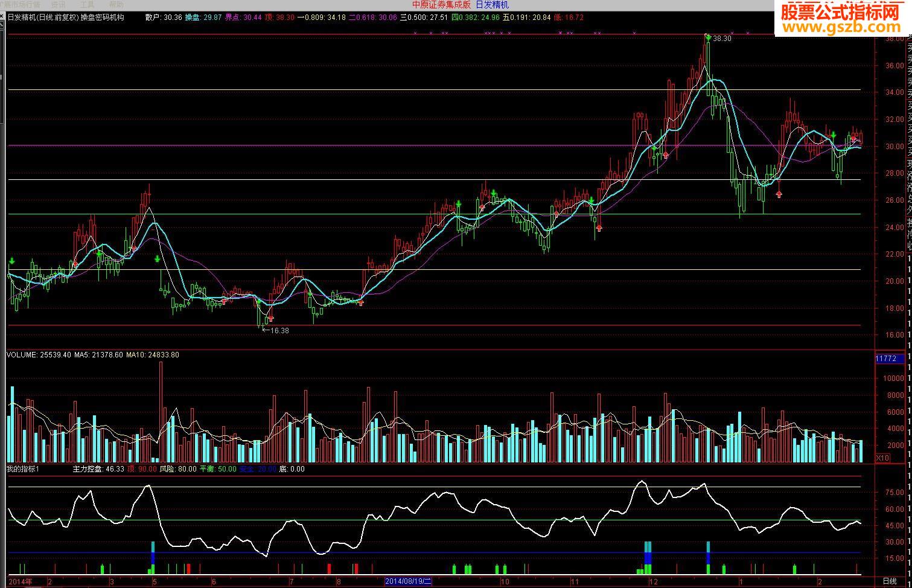The width and height of the screenshot is (912, 588).
Task: Click the 38.30 high price annotation
Action: pos(722,39)
